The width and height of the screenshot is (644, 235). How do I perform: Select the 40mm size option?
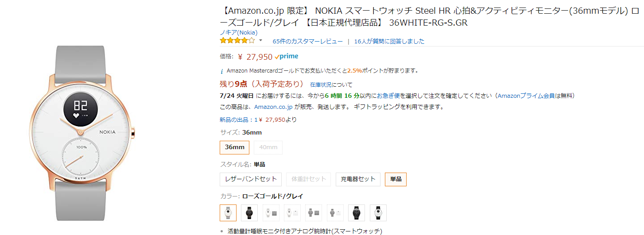[x=268, y=147]
